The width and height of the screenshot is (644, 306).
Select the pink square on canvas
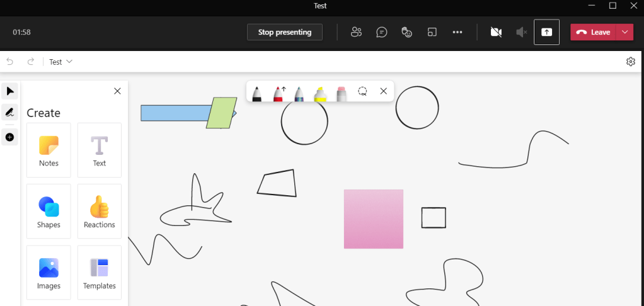374,219
